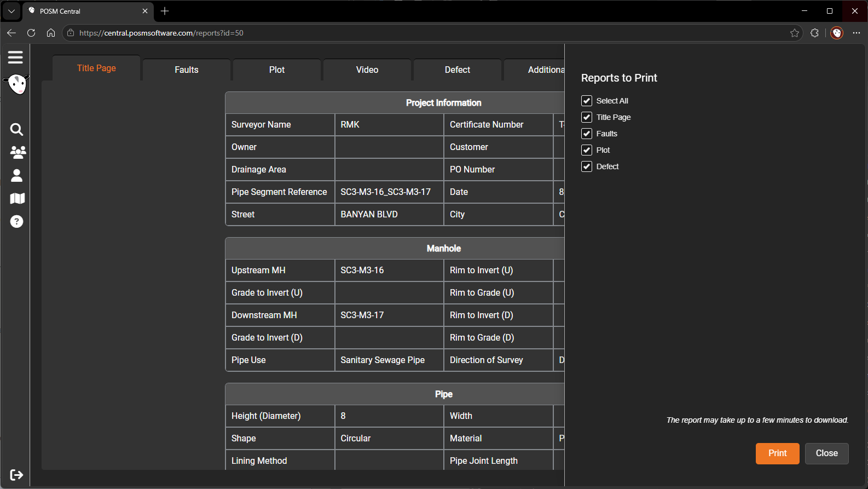View site information lock icon

click(x=71, y=33)
